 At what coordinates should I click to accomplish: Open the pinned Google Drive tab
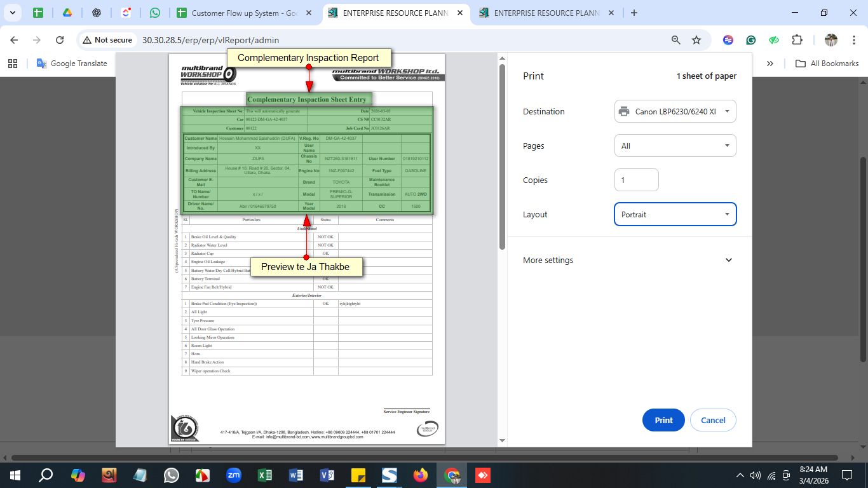(67, 13)
